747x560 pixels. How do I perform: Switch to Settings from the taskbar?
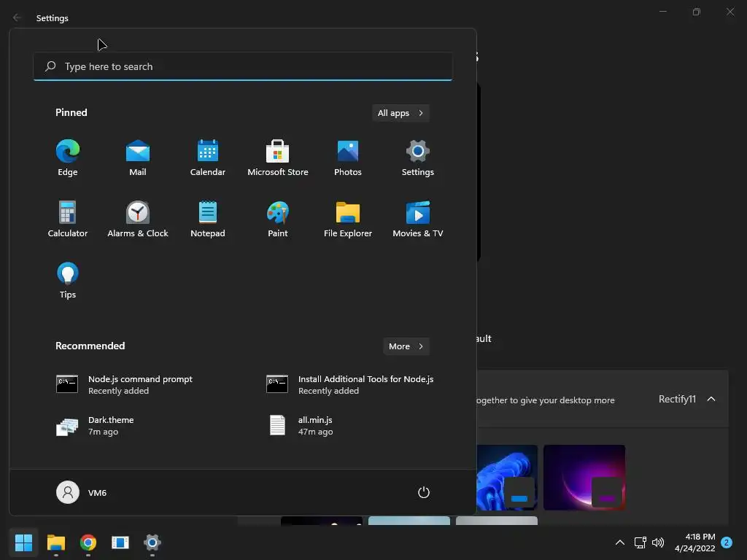pos(152,542)
